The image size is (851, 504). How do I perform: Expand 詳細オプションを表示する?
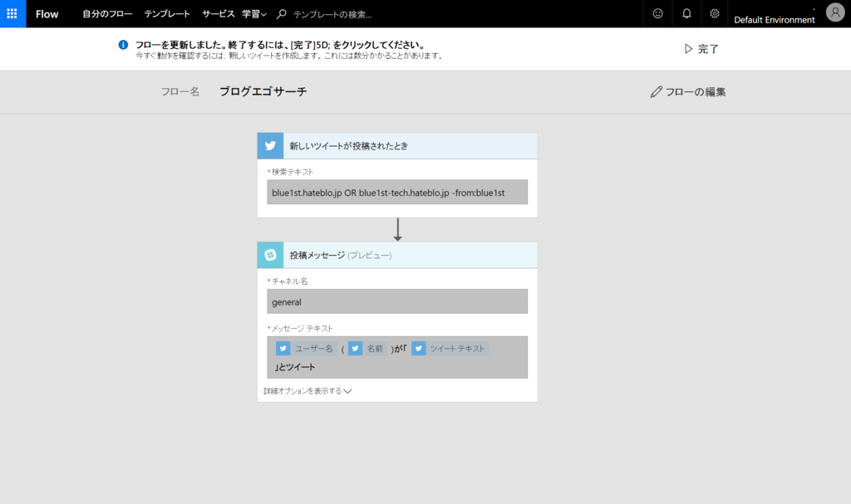307,390
